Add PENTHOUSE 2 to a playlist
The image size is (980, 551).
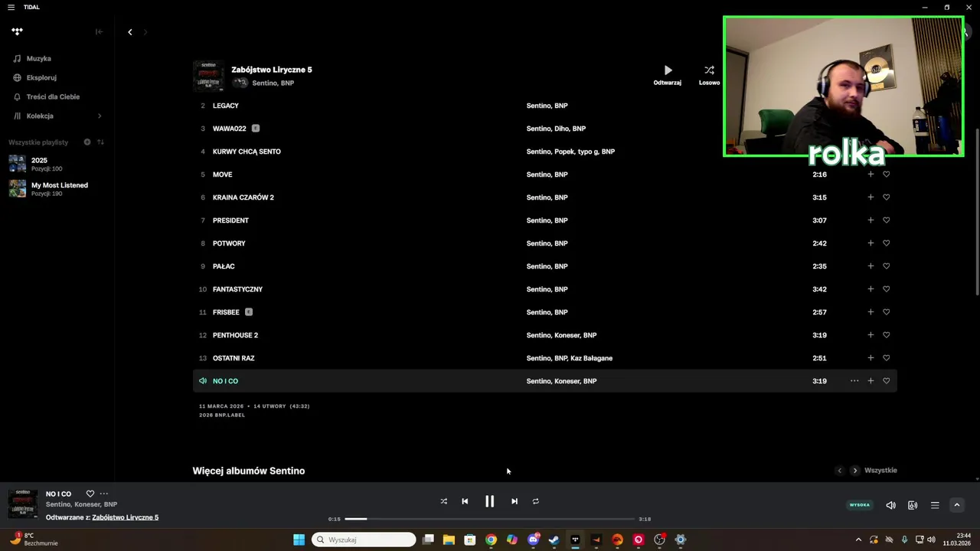[871, 335]
